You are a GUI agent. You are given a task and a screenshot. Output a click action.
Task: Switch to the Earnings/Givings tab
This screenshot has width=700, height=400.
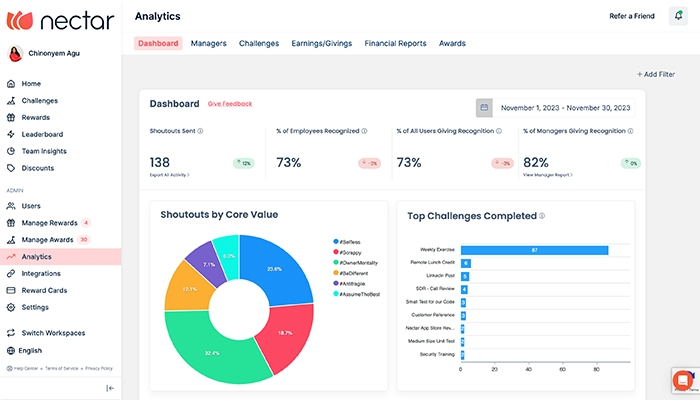tap(322, 43)
